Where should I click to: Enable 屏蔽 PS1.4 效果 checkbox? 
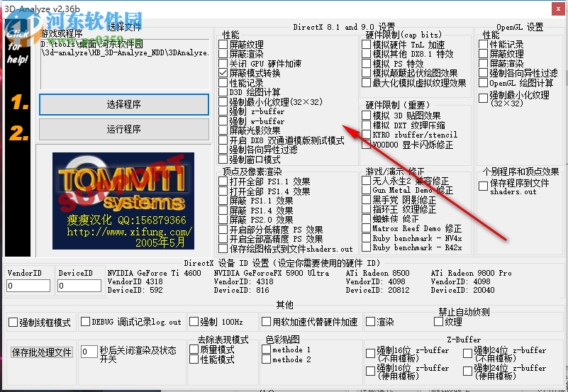point(223,211)
